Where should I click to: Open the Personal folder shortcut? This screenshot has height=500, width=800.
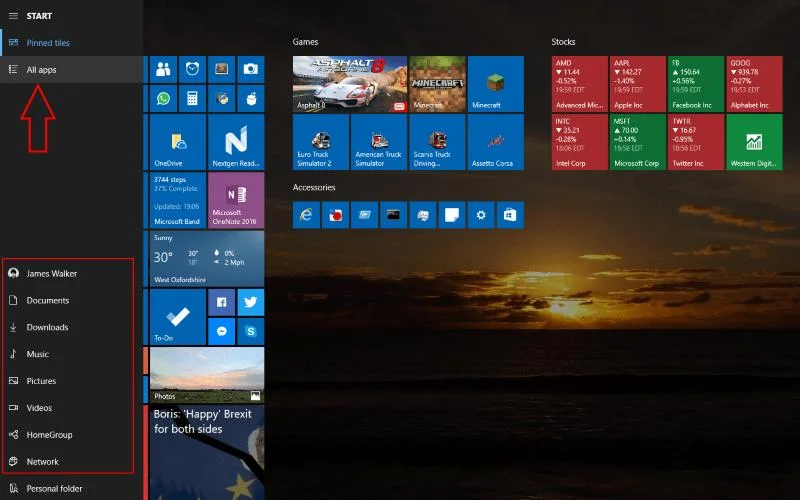pos(71,488)
